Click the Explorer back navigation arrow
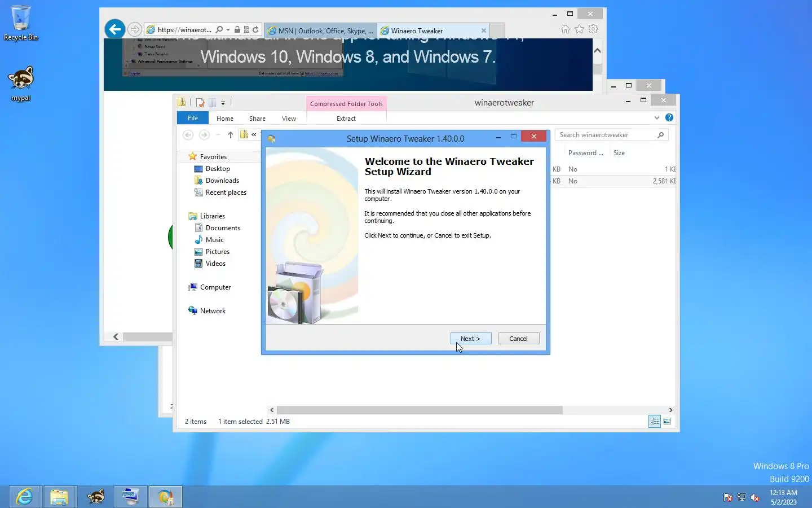Viewport: 812px width, 508px height. [188, 135]
